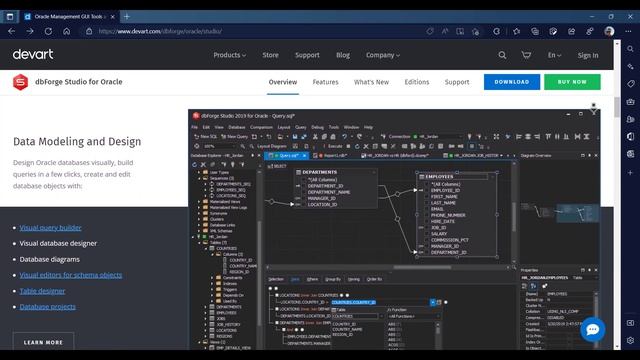Open the Collections panel

pos(535,31)
